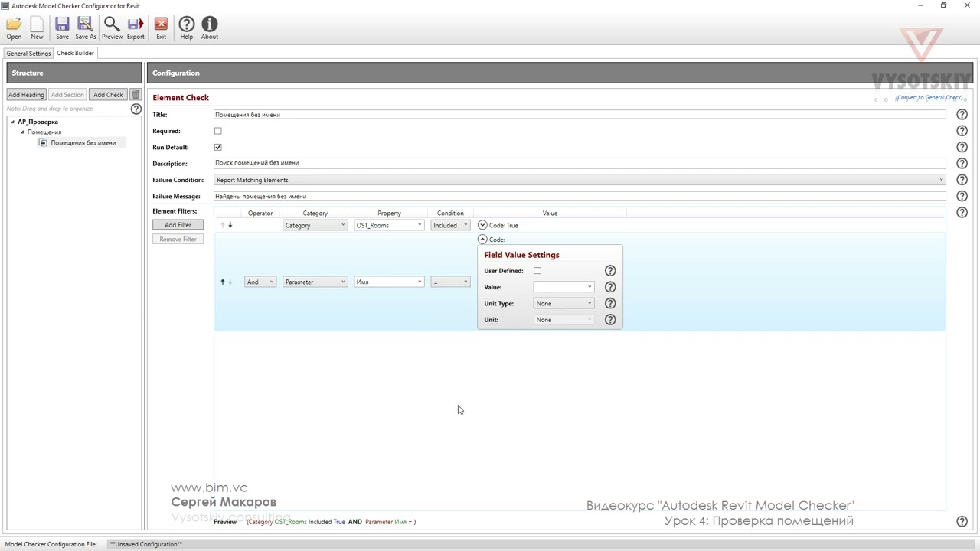Open help for the Structure panel
The height and width of the screenshot is (551, 980).
136,109
